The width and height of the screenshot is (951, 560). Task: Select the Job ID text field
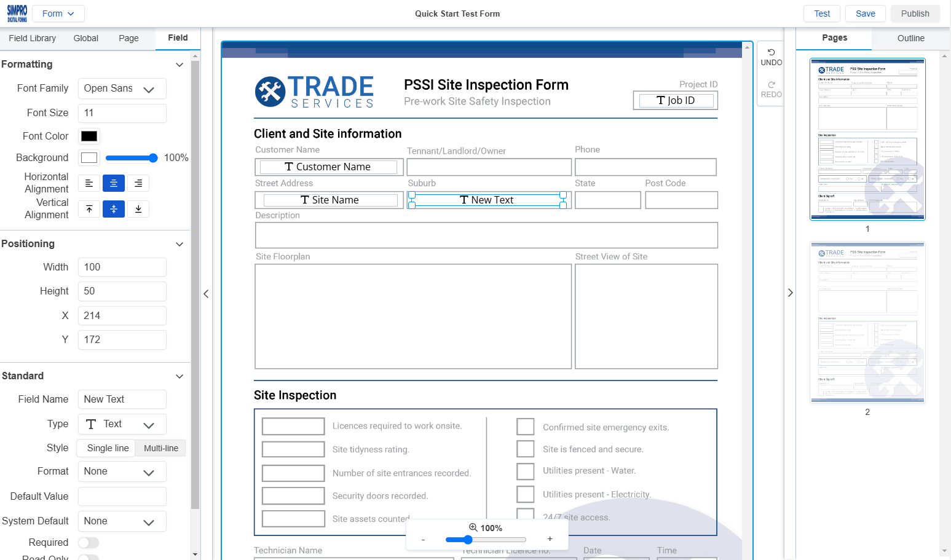tap(676, 100)
